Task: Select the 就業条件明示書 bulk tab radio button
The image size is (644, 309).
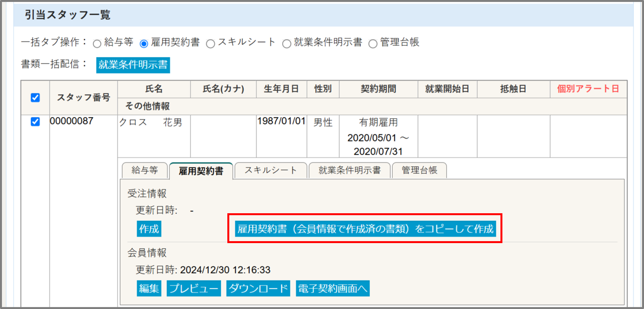Action: [x=287, y=43]
